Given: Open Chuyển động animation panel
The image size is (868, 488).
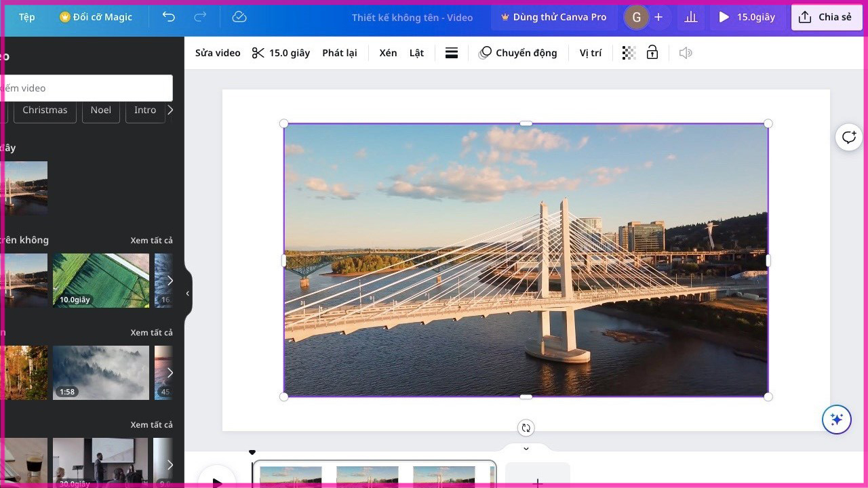Looking at the screenshot, I should point(518,53).
